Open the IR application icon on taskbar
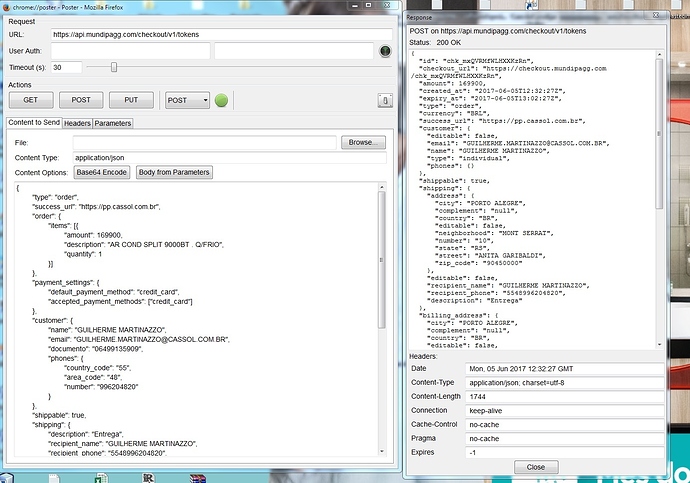This screenshot has width=690, height=483. click(x=149, y=478)
